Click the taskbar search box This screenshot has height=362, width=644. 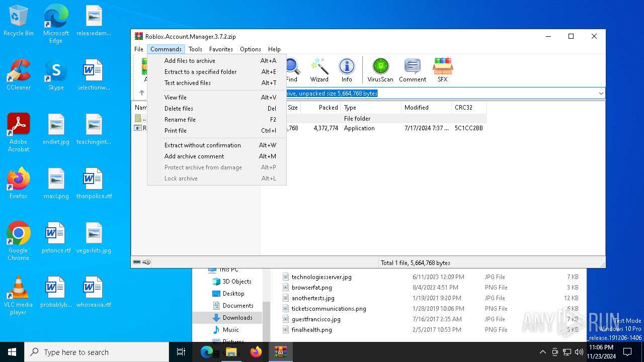point(97,352)
